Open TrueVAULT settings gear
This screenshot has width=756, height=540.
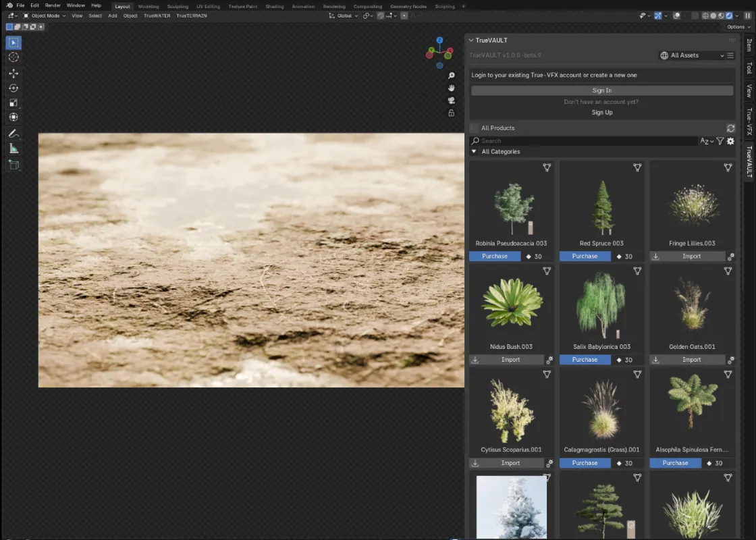pyautogui.click(x=730, y=141)
